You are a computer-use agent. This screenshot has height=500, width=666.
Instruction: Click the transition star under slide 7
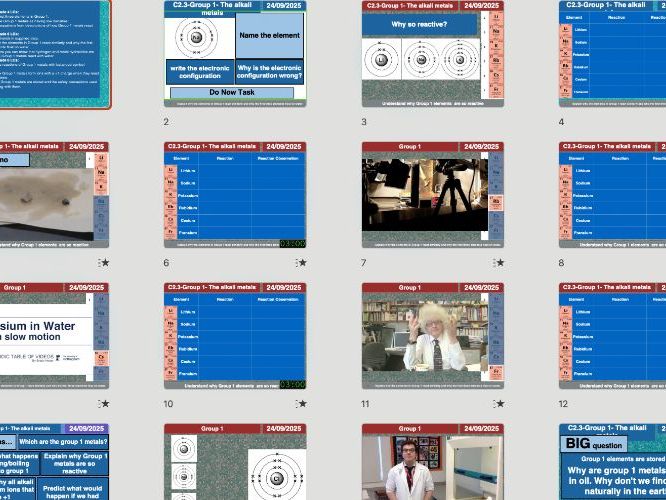[x=498, y=263]
